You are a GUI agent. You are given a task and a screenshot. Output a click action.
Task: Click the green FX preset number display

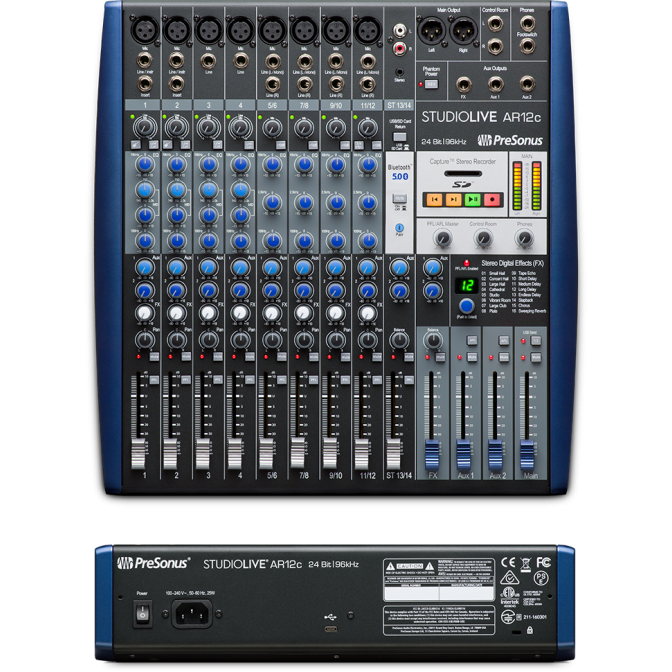click(x=466, y=285)
